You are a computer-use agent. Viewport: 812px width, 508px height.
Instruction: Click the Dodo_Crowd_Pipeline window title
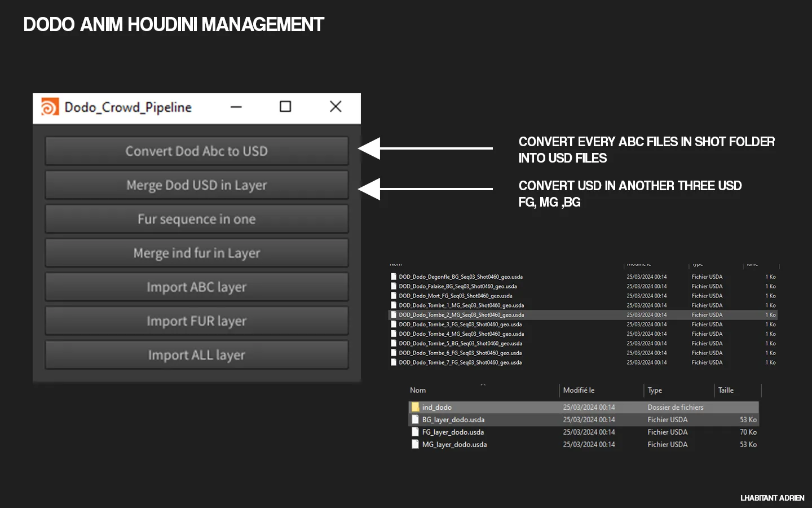[128, 107]
